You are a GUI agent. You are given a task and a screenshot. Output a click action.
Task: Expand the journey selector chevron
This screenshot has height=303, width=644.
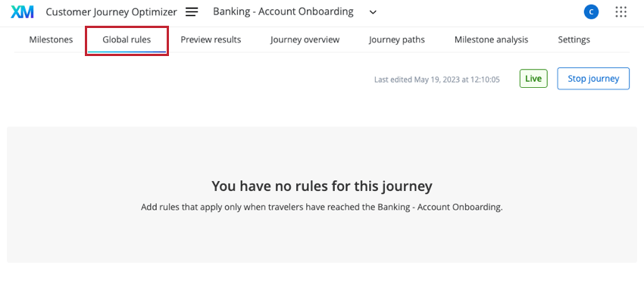(x=373, y=12)
